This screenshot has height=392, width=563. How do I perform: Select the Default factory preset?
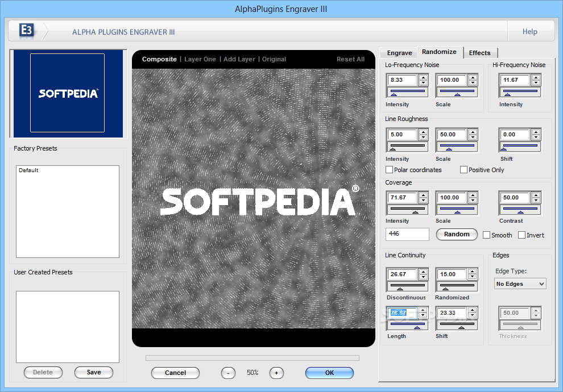29,170
